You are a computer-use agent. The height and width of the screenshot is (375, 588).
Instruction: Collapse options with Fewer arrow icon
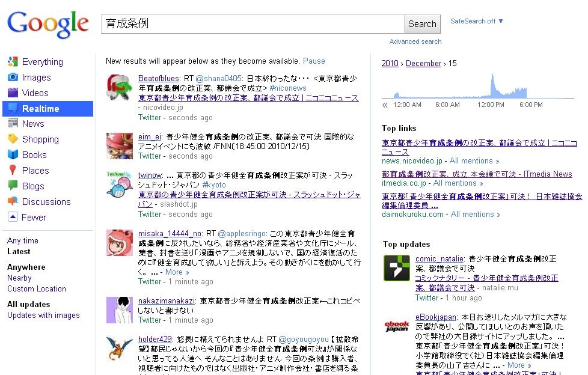coord(13,217)
